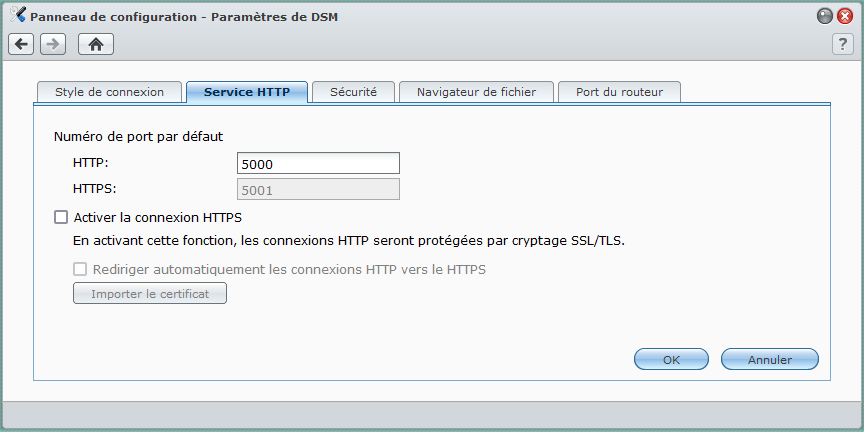
Task: Open the Sécurité tab
Action: (353, 92)
